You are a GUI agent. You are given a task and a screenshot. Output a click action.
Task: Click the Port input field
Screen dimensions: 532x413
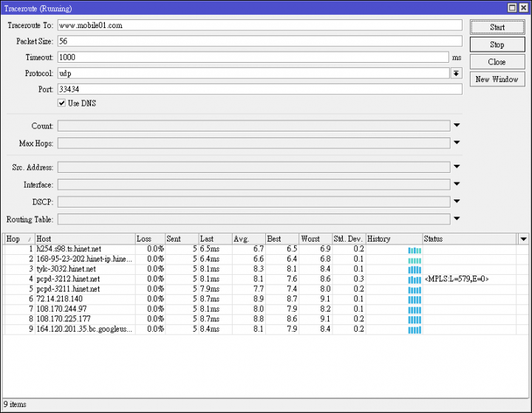coord(260,89)
